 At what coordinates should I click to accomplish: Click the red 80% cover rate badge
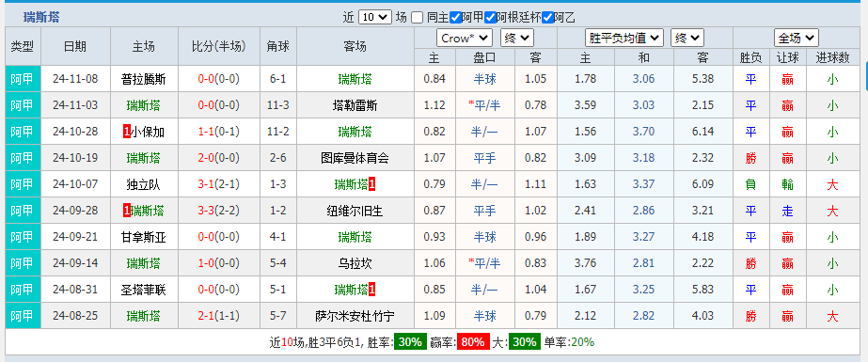[x=474, y=342]
